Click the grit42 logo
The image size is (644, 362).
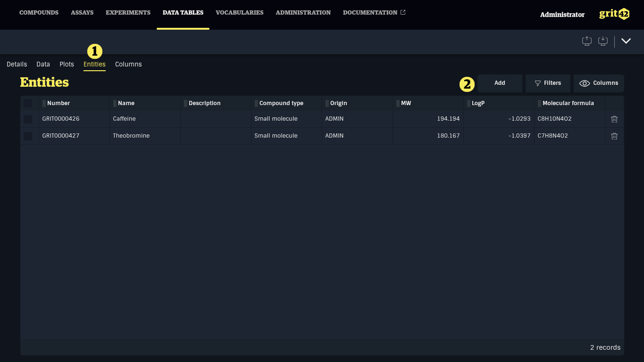click(x=614, y=14)
